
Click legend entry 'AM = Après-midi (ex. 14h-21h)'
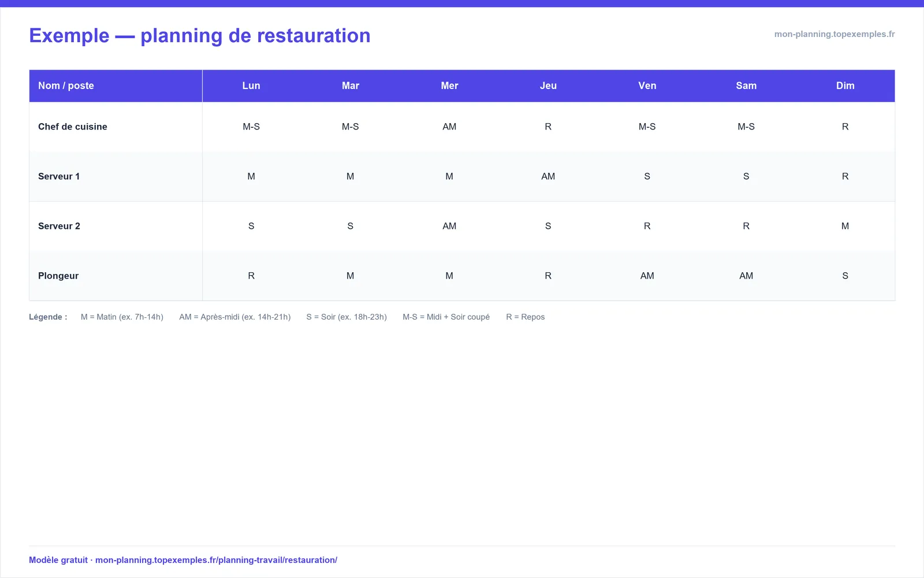coord(235,317)
